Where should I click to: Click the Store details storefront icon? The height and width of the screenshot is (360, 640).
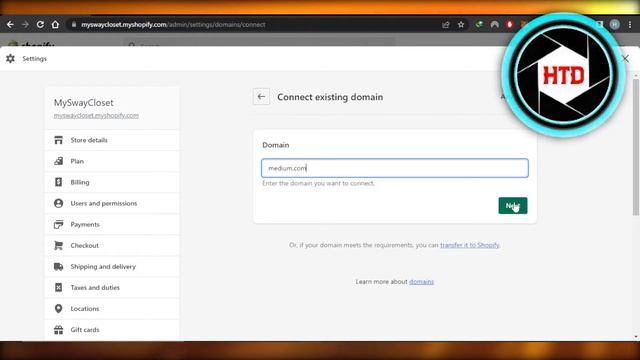click(x=58, y=140)
